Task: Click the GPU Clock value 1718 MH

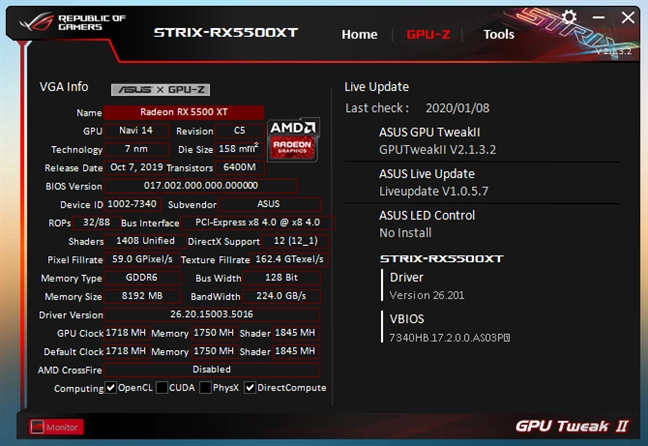Action: [126, 333]
